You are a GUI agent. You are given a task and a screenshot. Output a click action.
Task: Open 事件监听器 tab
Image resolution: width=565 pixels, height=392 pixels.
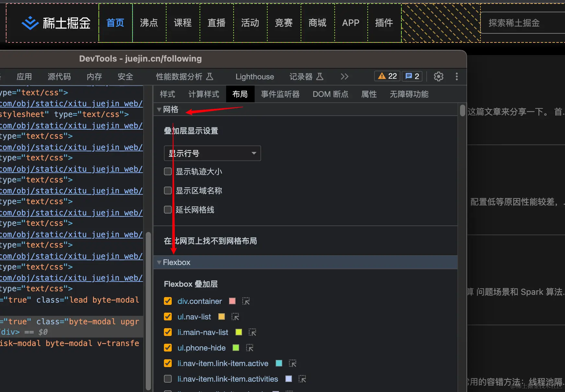[280, 94]
